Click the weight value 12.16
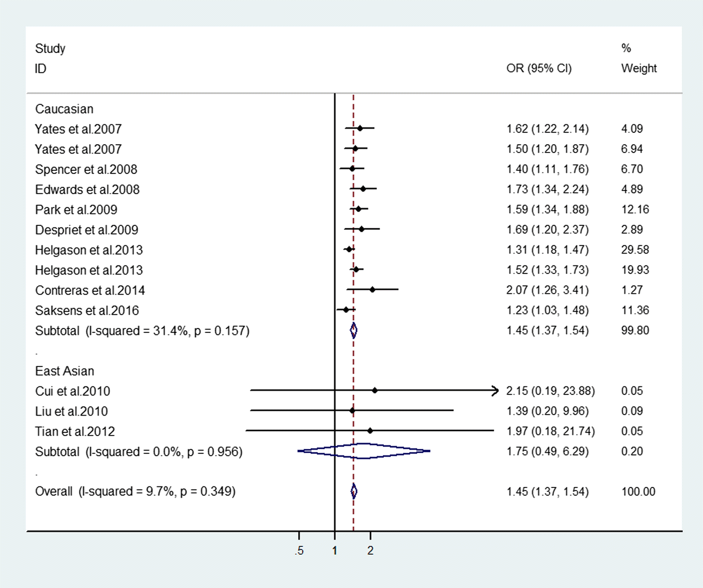The image size is (703, 588). (x=635, y=210)
